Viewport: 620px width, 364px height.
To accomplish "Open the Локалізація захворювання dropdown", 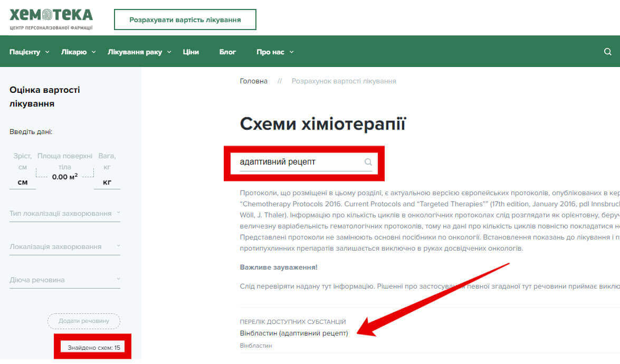I will pos(64,246).
